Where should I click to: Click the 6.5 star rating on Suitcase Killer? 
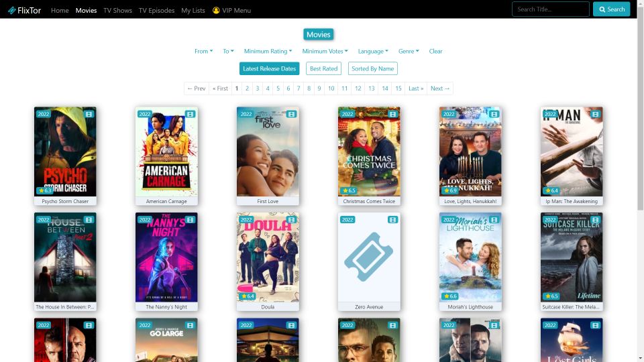(551, 296)
